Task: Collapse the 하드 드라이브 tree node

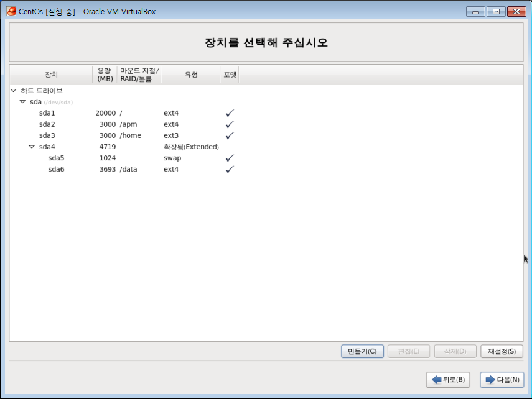Action: tap(14, 91)
